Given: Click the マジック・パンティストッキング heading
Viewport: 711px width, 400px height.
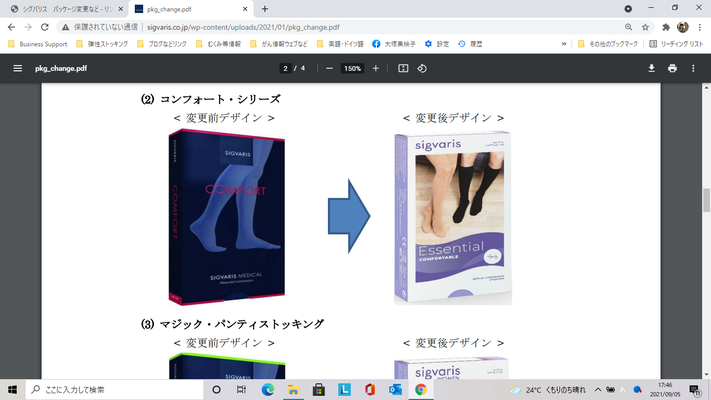Looking at the screenshot, I should [x=242, y=324].
